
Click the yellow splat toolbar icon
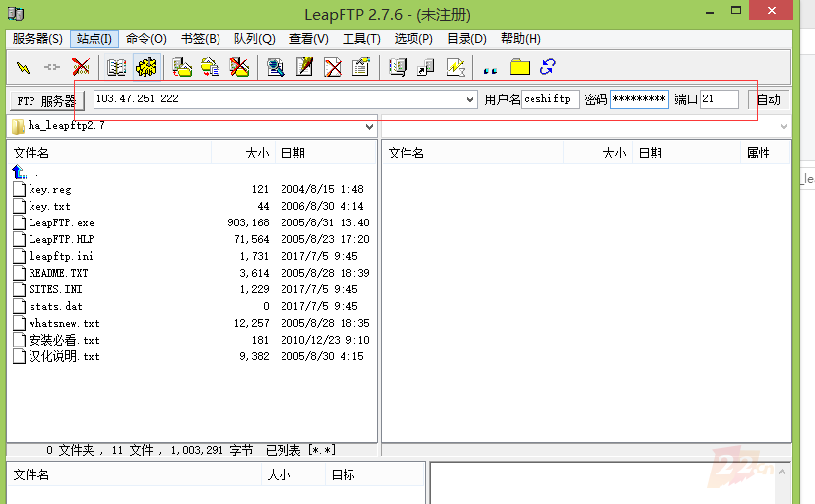[x=147, y=67]
